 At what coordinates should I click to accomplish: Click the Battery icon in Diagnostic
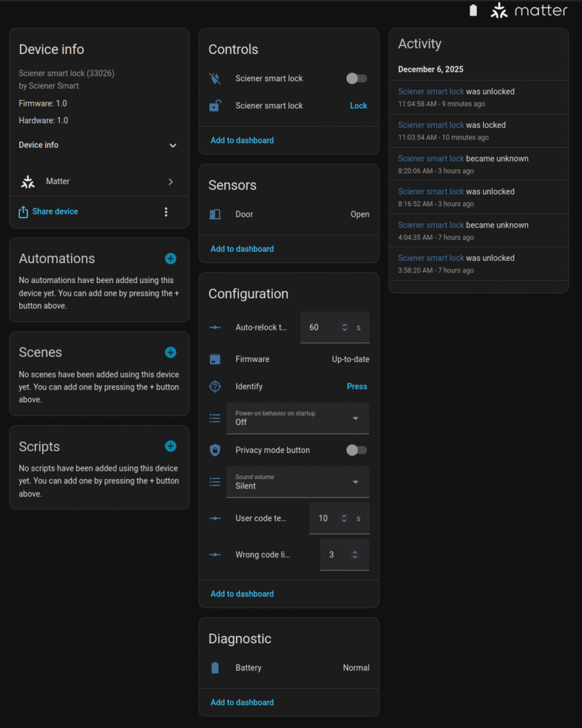click(x=215, y=668)
